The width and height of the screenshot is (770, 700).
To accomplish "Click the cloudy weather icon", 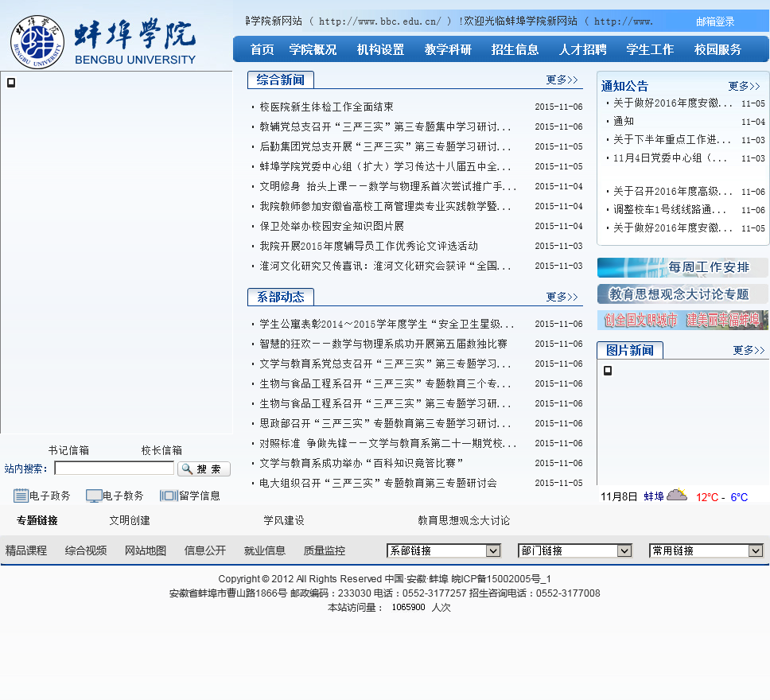I will (x=677, y=496).
